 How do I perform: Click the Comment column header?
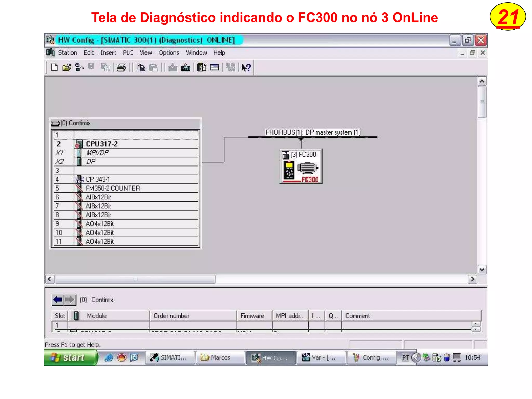click(x=411, y=316)
